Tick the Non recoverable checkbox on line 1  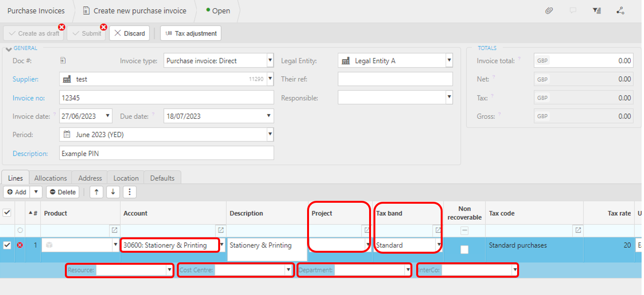click(464, 249)
